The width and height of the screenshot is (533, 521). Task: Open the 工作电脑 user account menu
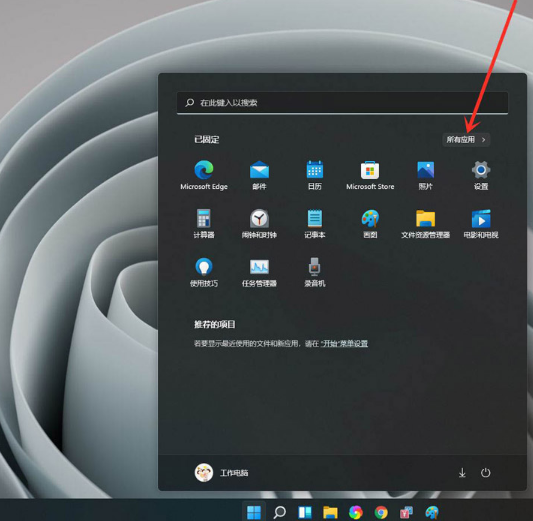tap(221, 472)
